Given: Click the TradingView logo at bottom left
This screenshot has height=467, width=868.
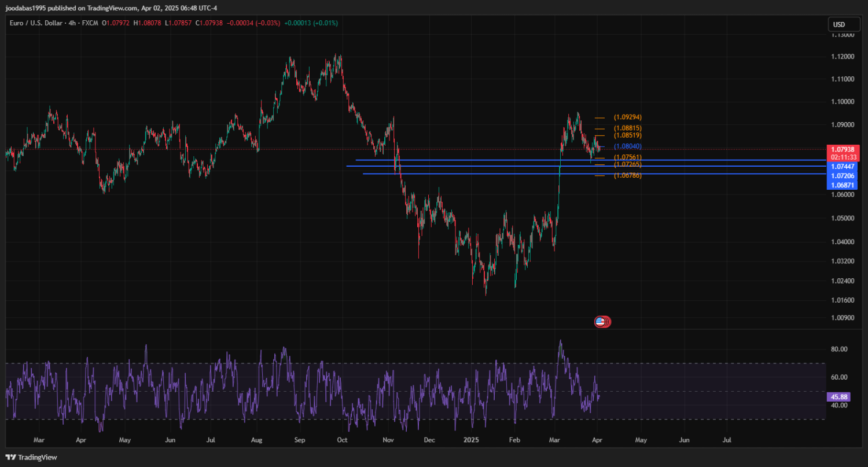Looking at the screenshot, I should point(31,457).
